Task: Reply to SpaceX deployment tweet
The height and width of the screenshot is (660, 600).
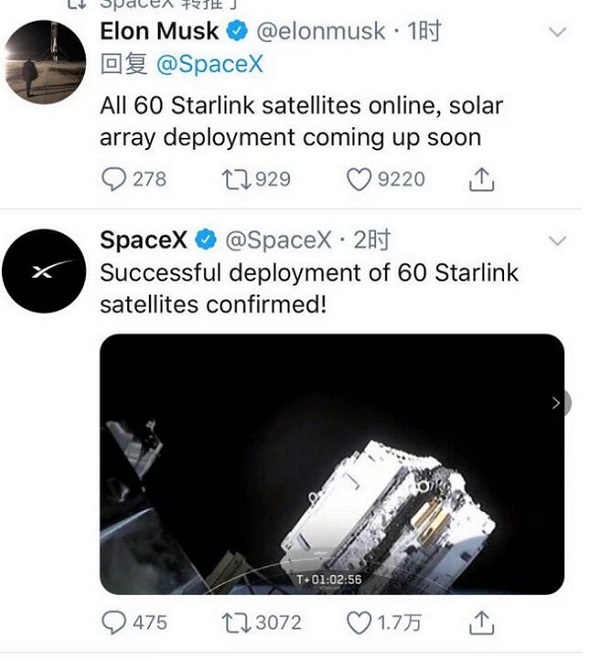Action: (115, 622)
